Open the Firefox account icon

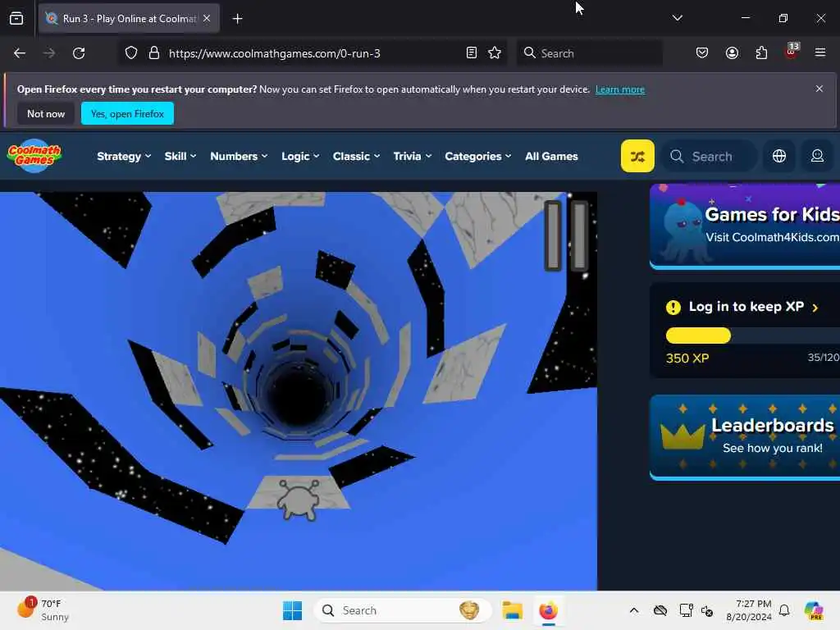[732, 53]
